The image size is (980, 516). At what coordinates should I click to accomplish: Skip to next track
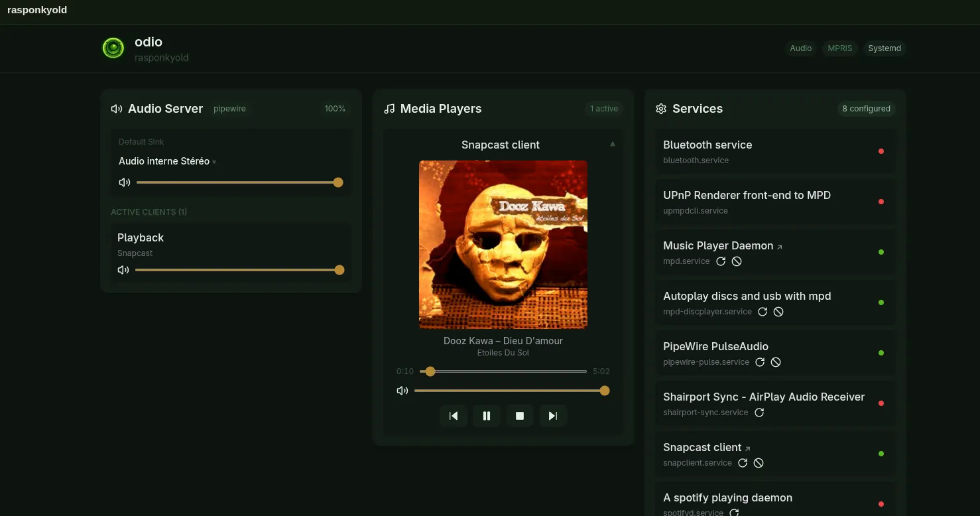pyautogui.click(x=553, y=416)
